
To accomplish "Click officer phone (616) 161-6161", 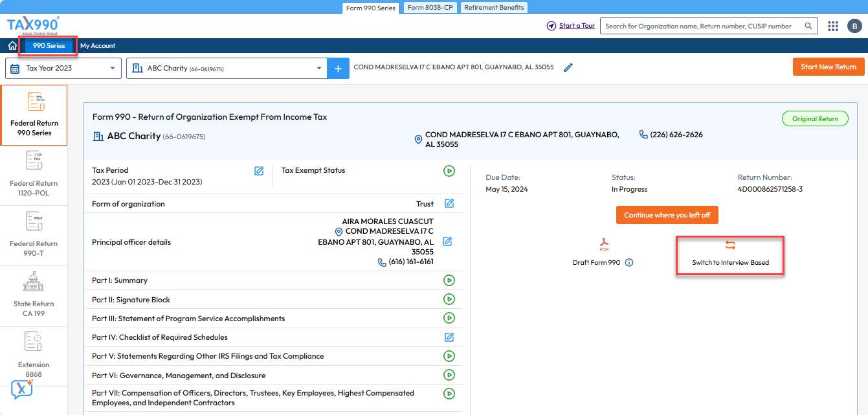I will 411,262.
